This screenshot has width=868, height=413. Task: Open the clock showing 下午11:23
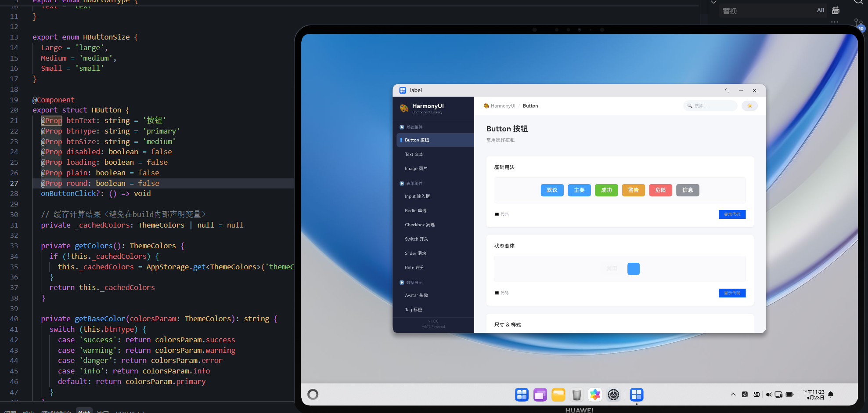(814, 395)
